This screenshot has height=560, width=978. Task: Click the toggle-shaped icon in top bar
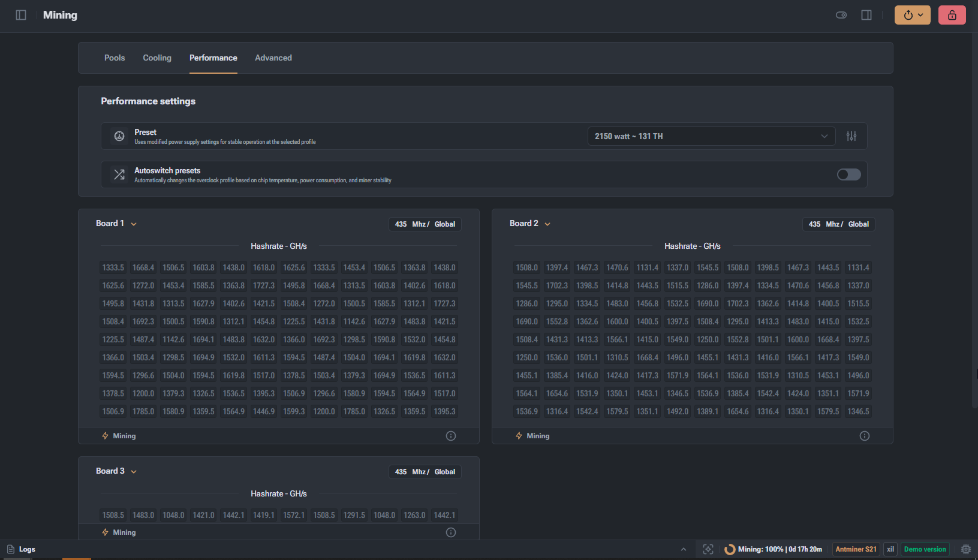tap(841, 15)
